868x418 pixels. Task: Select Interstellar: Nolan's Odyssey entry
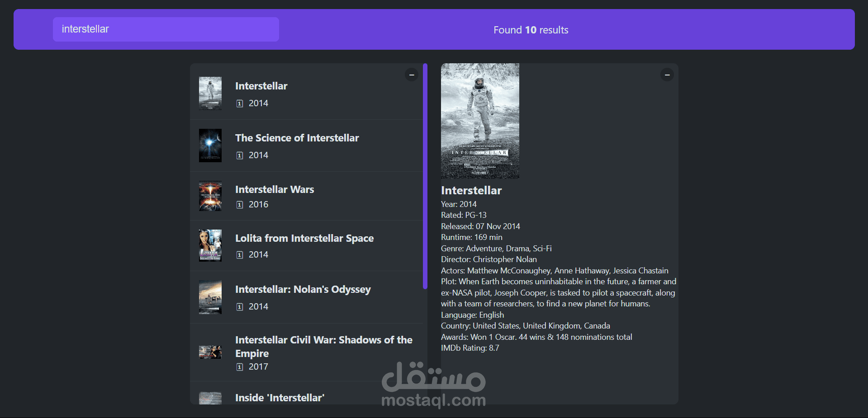[307, 297]
